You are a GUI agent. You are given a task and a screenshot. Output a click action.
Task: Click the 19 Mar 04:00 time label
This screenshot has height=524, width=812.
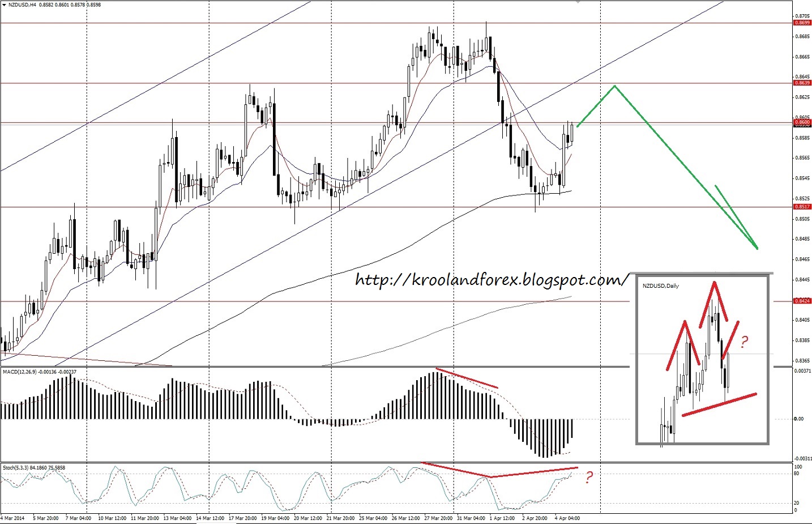(276, 518)
